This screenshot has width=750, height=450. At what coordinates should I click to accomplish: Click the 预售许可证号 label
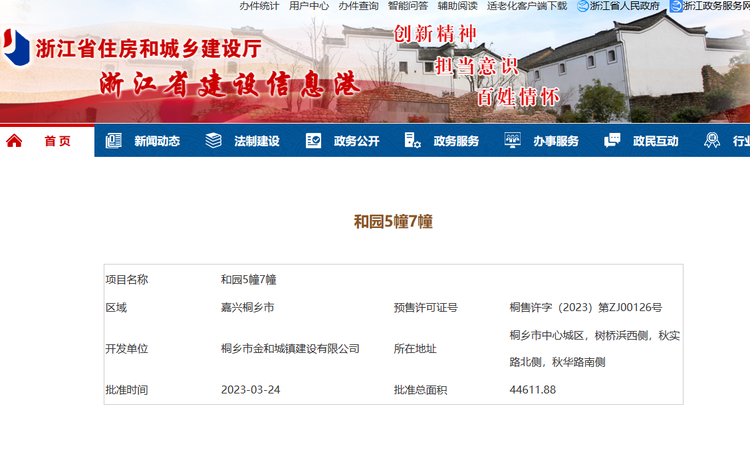tap(426, 307)
